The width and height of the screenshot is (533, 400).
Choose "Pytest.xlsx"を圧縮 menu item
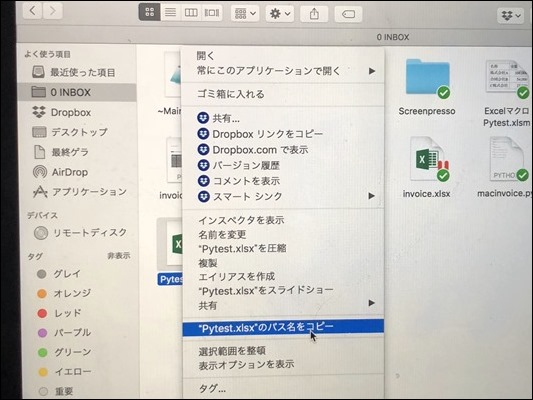[x=283, y=249]
